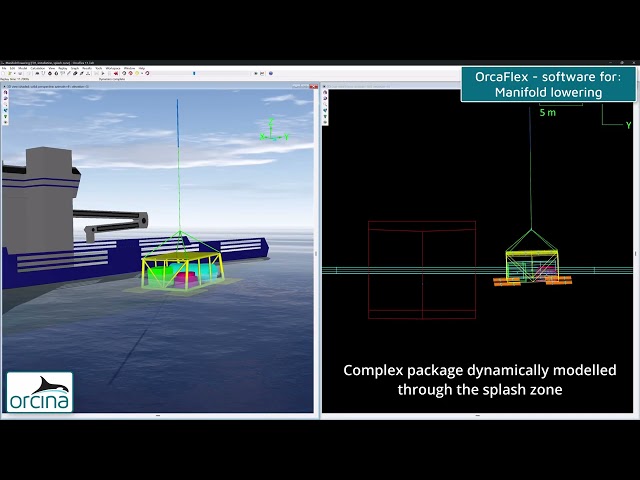Image resolution: width=640 pixels, height=480 pixels.
Task: Open the wireframe 3D view's title-bar menu
Action: click(324, 87)
